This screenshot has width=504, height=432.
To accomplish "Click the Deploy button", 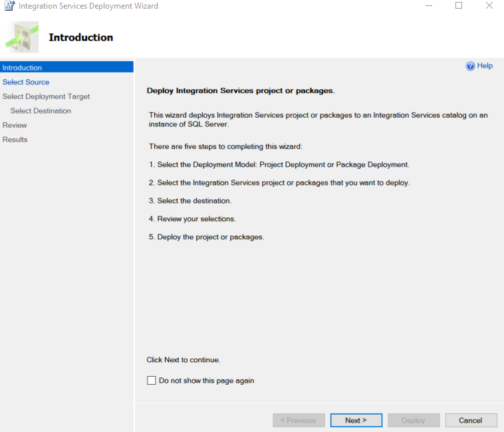I will (414, 420).
